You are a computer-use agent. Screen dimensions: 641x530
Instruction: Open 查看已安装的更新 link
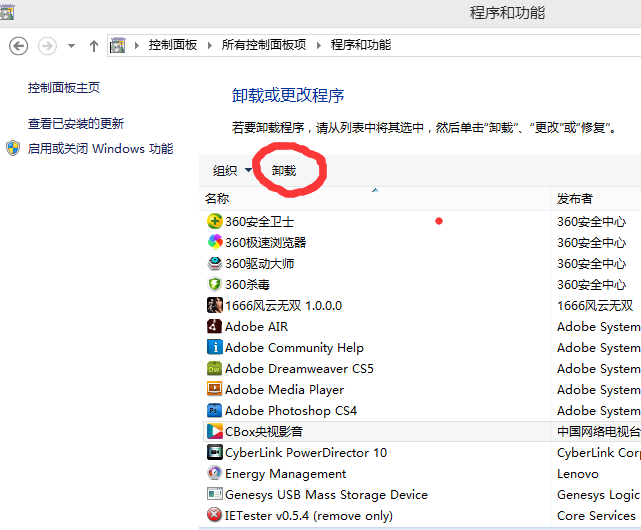76,124
